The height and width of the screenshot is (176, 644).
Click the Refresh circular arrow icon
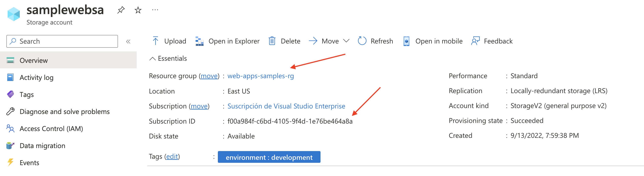[362, 41]
